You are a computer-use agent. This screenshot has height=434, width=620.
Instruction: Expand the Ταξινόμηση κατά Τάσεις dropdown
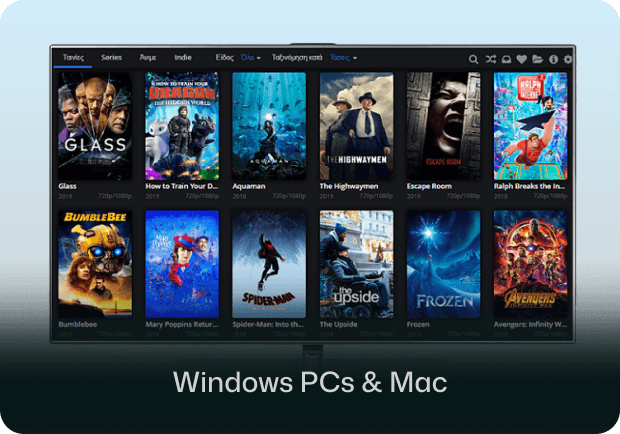[x=343, y=58]
